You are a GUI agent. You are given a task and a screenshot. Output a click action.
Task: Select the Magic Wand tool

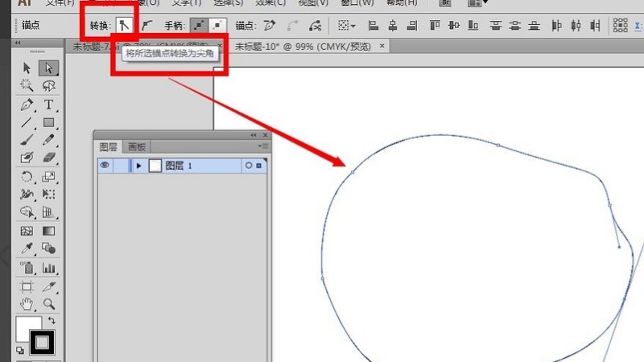(x=27, y=85)
